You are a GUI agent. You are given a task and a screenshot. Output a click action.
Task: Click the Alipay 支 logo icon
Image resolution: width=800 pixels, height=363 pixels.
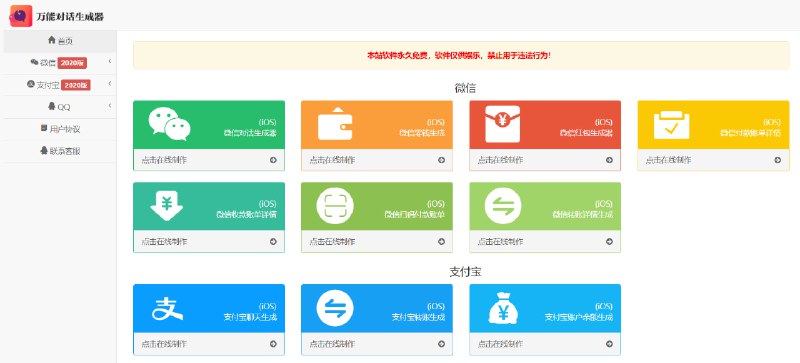(x=167, y=309)
